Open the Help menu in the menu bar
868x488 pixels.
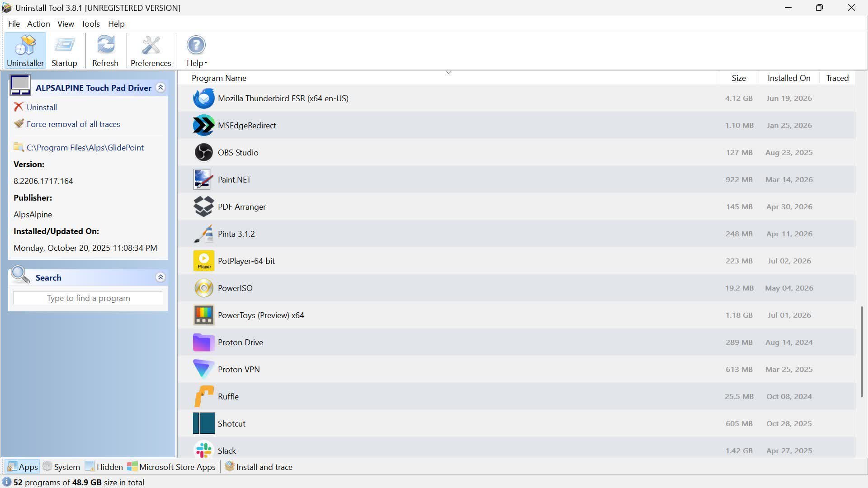click(116, 23)
